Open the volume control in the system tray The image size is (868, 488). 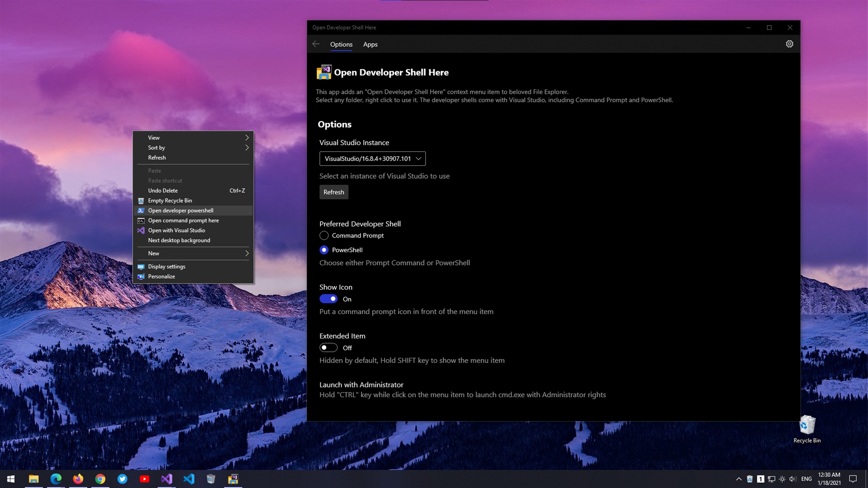792,479
